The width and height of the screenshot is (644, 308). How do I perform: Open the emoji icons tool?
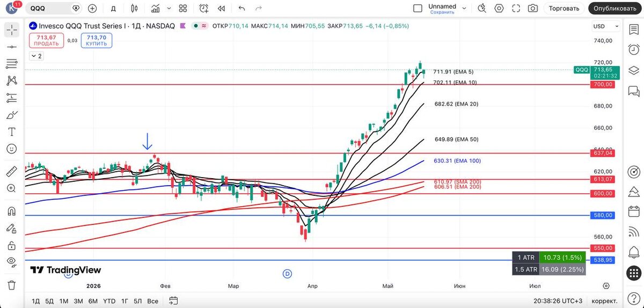[x=12, y=149]
